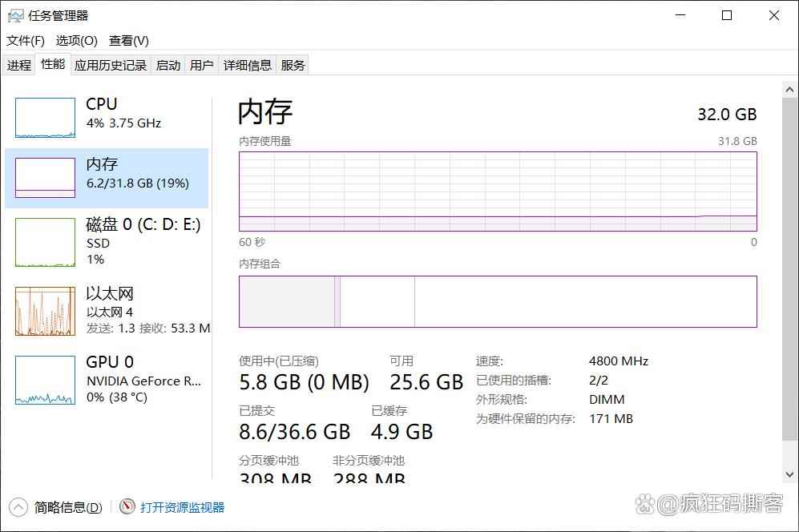Click the scrollbar up arrow
Image resolution: width=799 pixels, height=532 pixels.
point(789,91)
